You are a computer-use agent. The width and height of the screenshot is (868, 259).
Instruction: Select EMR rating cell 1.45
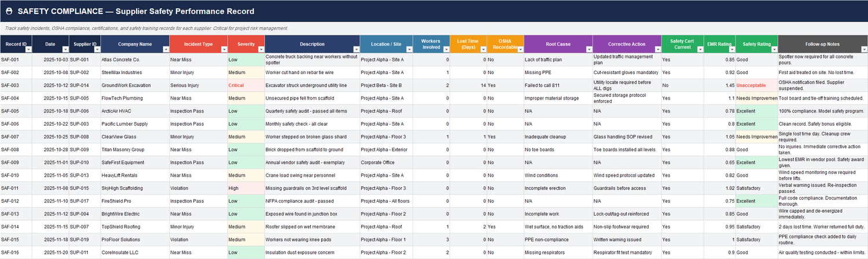[x=720, y=85]
